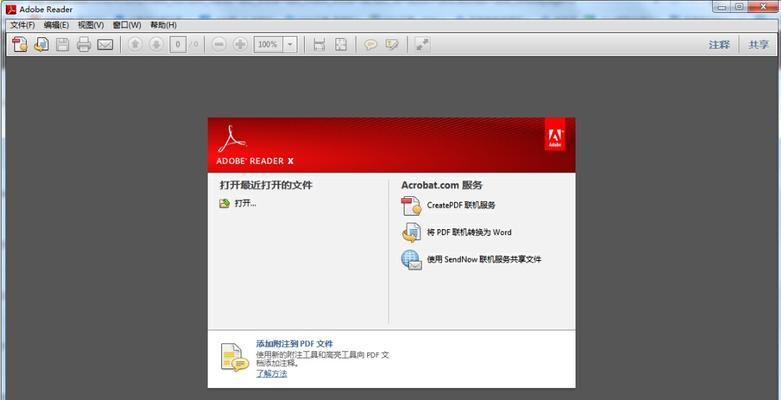
Task: Click the Create PDF online toolbar icon
Action: 19,44
